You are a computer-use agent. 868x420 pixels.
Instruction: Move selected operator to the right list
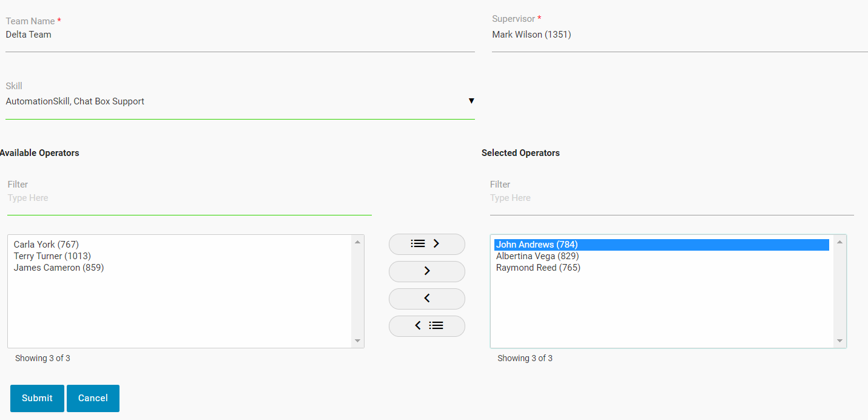[x=426, y=271]
